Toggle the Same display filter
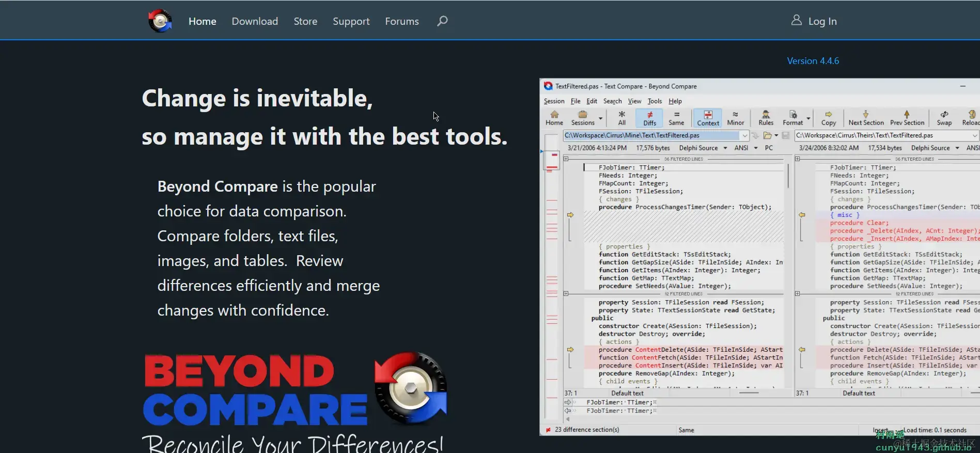This screenshot has height=453, width=980. point(676,118)
